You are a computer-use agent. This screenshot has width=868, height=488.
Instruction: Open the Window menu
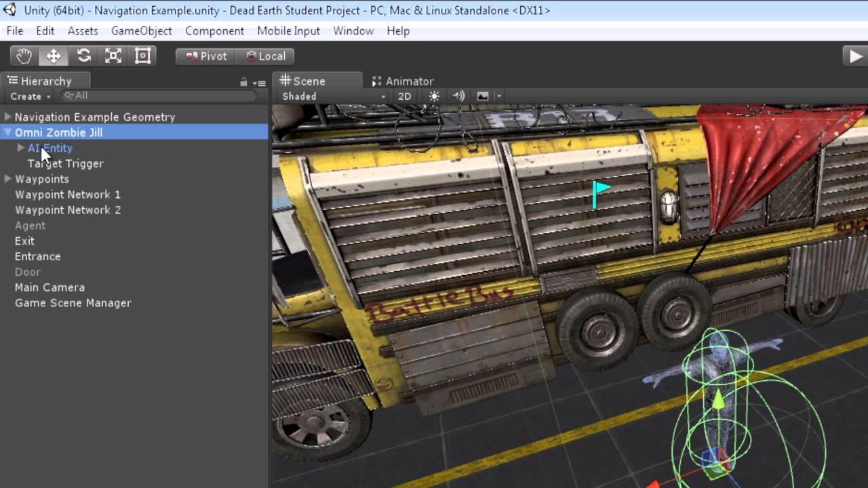pyautogui.click(x=353, y=30)
